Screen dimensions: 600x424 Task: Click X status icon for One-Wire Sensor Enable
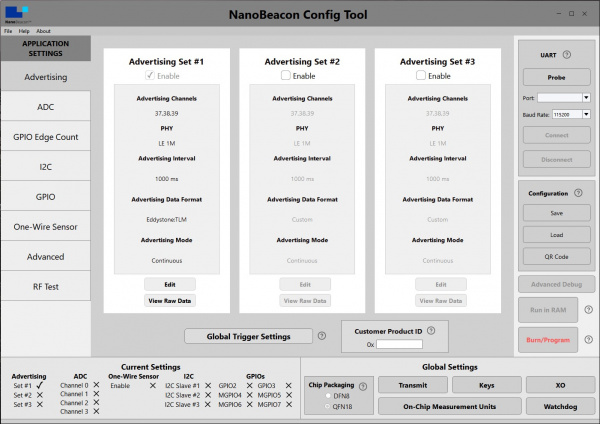pyautogui.click(x=153, y=385)
